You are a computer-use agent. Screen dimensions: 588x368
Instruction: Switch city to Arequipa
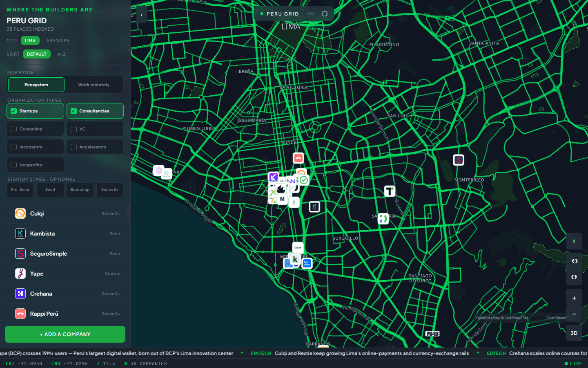click(x=58, y=40)
